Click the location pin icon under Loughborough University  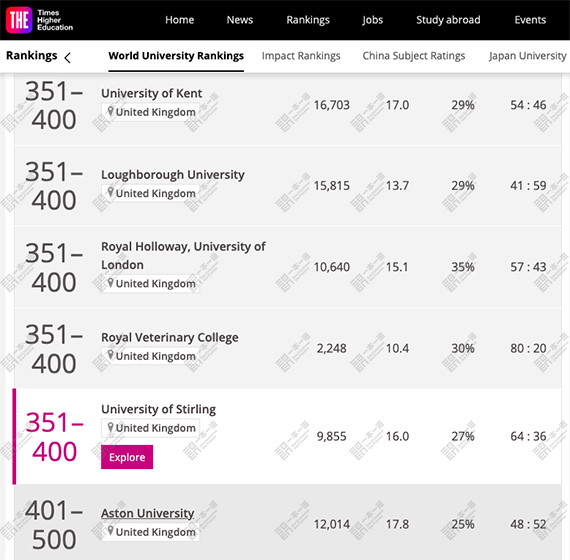[111, 192]
